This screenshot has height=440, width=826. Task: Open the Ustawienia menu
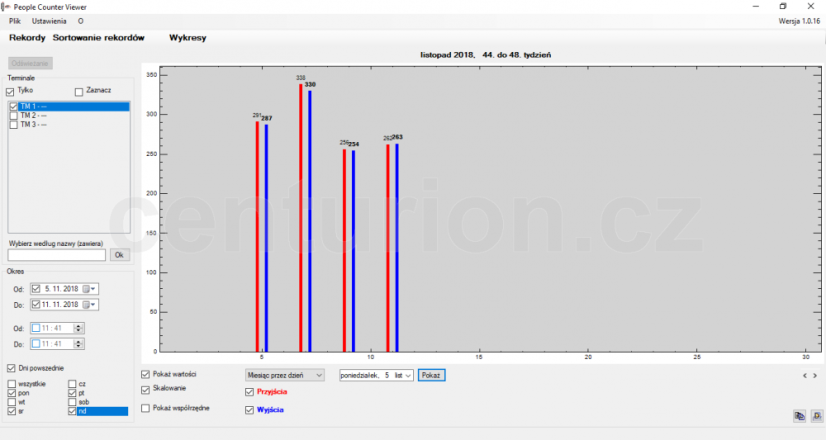pos(49,21)
